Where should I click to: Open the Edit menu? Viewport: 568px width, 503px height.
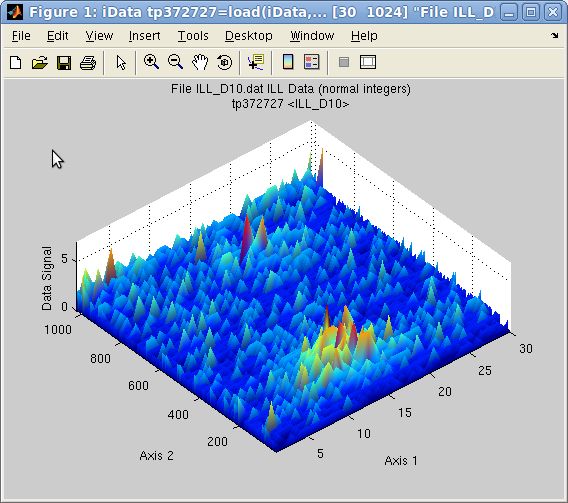point(58,36)
